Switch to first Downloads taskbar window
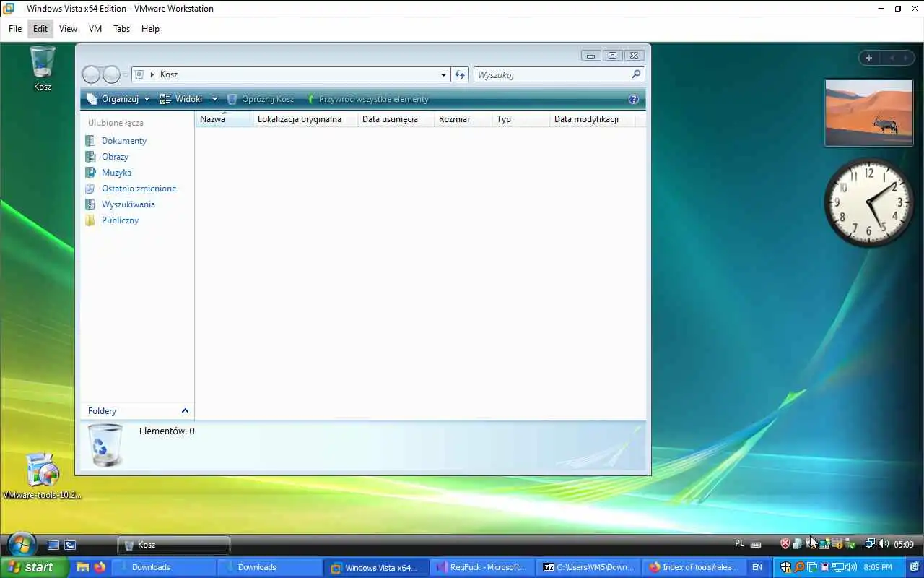 pos(164,567)
